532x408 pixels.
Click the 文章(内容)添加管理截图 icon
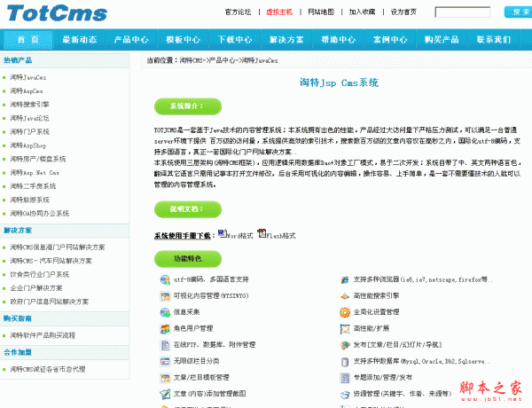(165, 394)
